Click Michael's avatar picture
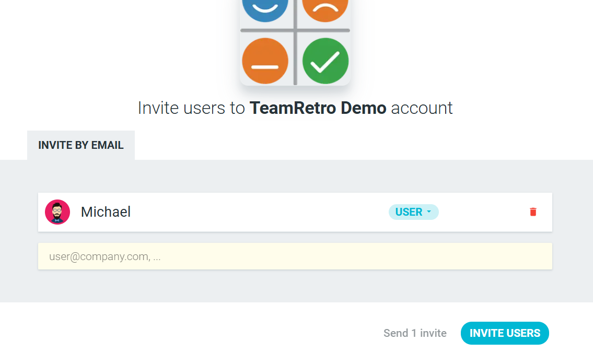 click(57, 212)
